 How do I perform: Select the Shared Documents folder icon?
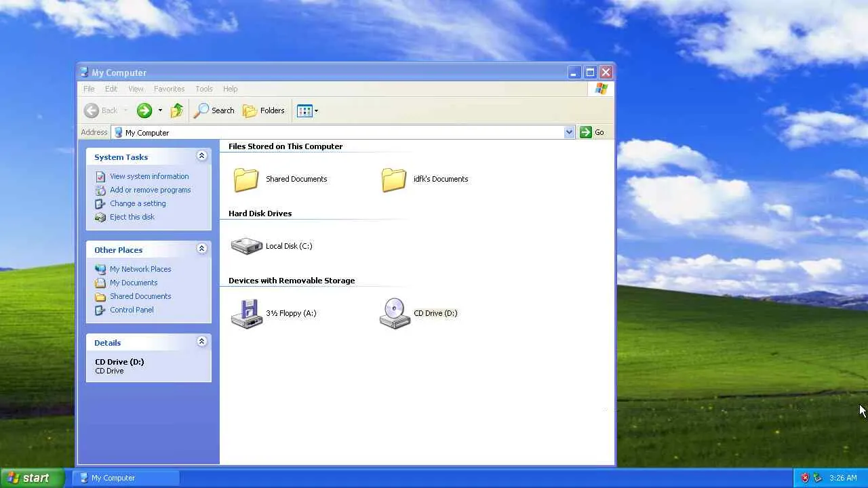click(246, 179)
